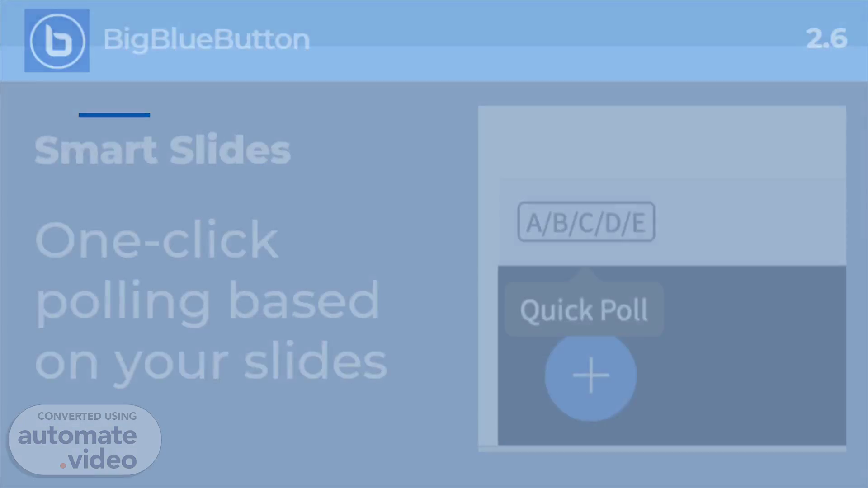This screenshot has width=868, height=488.
Task: Click the on your slides text line
Action: pos(211,363)
